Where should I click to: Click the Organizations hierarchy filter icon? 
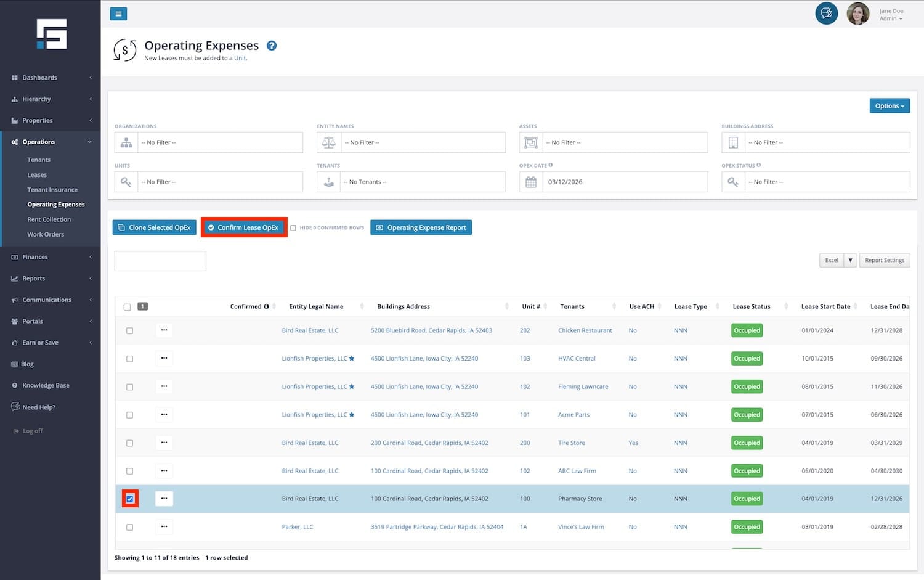point(126,142)
